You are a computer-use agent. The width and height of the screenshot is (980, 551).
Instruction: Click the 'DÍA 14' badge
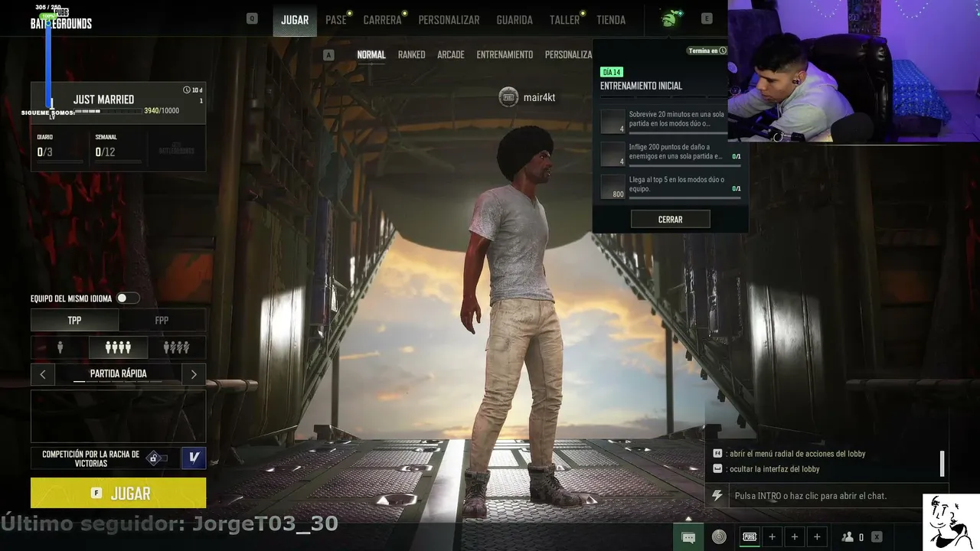tap(611, 72)
